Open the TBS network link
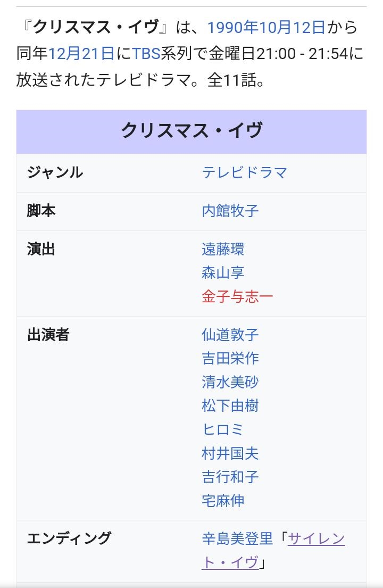 click(146, 53)
